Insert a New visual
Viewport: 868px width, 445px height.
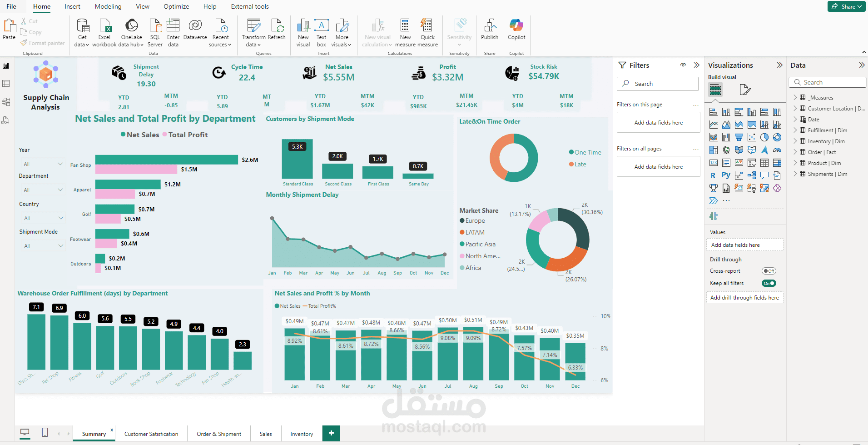click(303, 33)
